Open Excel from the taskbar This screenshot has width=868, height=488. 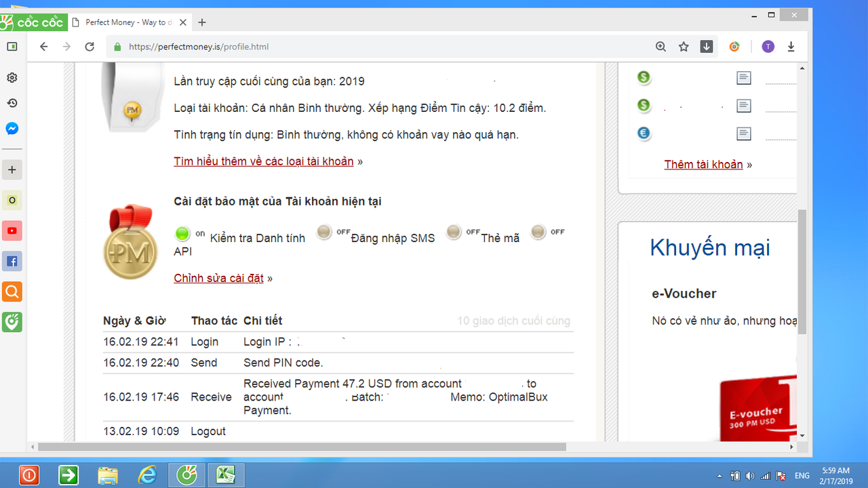point(225,475)
